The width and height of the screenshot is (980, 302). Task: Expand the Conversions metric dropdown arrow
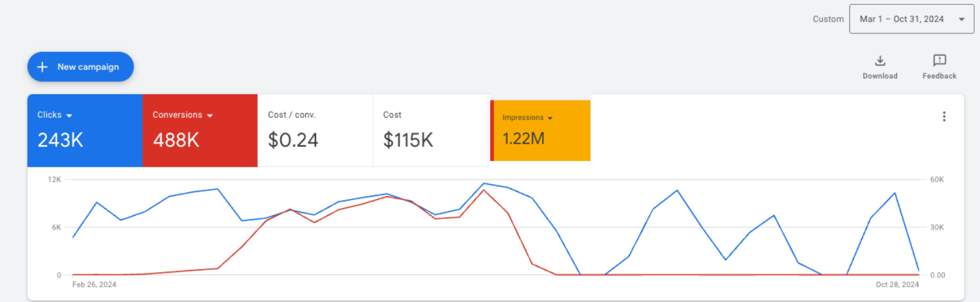point(210,116)
